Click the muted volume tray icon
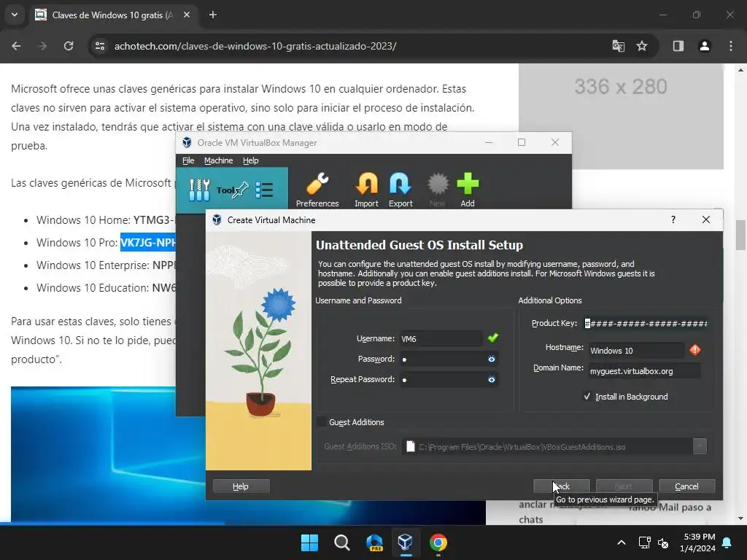 point(663,542)
